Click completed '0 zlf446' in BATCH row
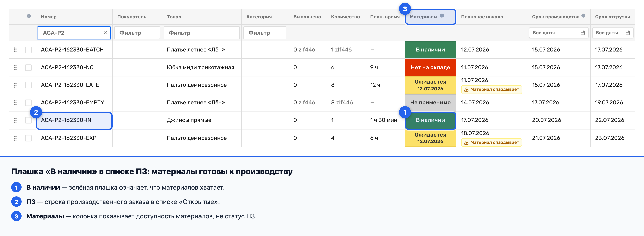 coord(304,50)
